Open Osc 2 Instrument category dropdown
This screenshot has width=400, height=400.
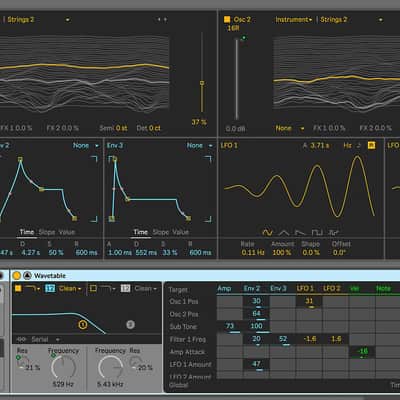294,20
